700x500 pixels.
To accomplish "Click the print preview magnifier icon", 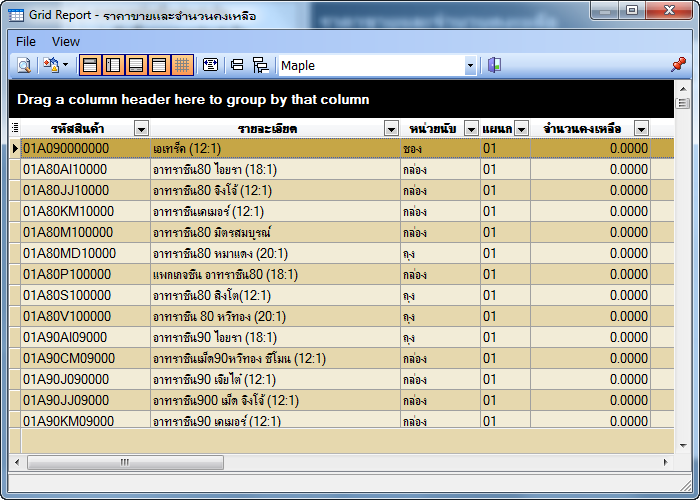I will pos(23,65).
